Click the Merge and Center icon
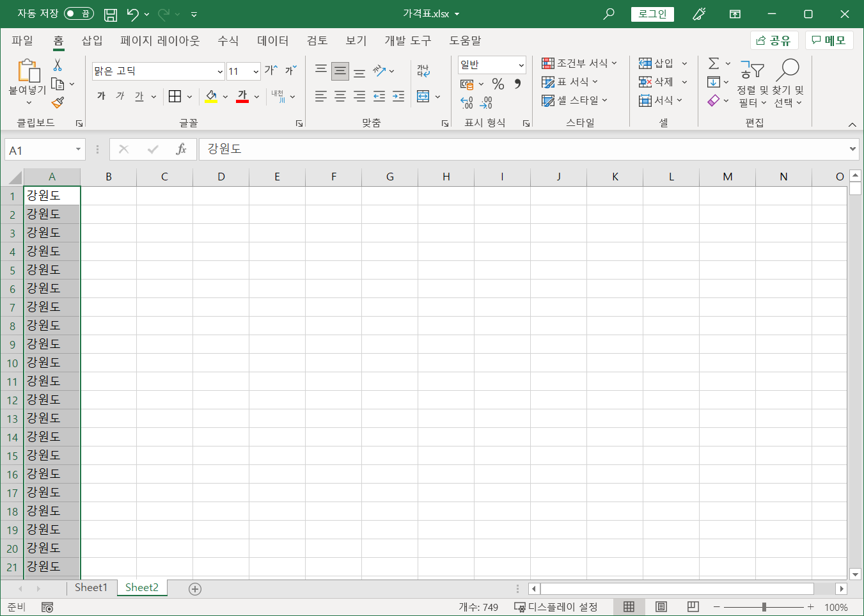Image resolution: width=864 pixels, height=616 pixels. click(423, 97)
